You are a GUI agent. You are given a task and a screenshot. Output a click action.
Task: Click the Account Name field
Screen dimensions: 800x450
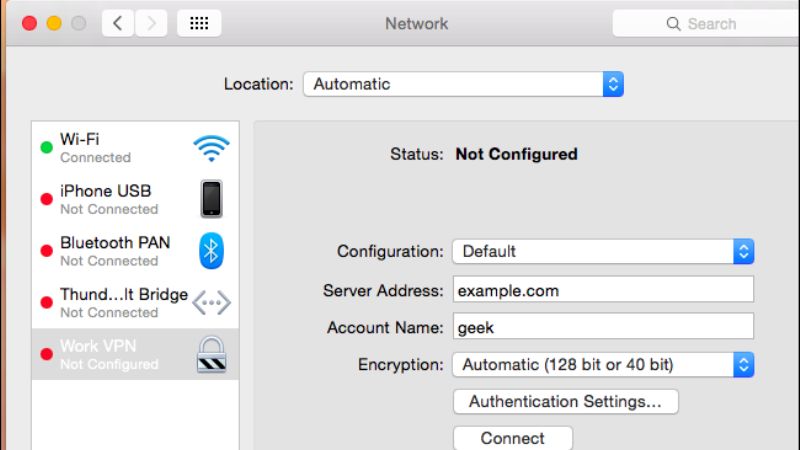(603, 326)
